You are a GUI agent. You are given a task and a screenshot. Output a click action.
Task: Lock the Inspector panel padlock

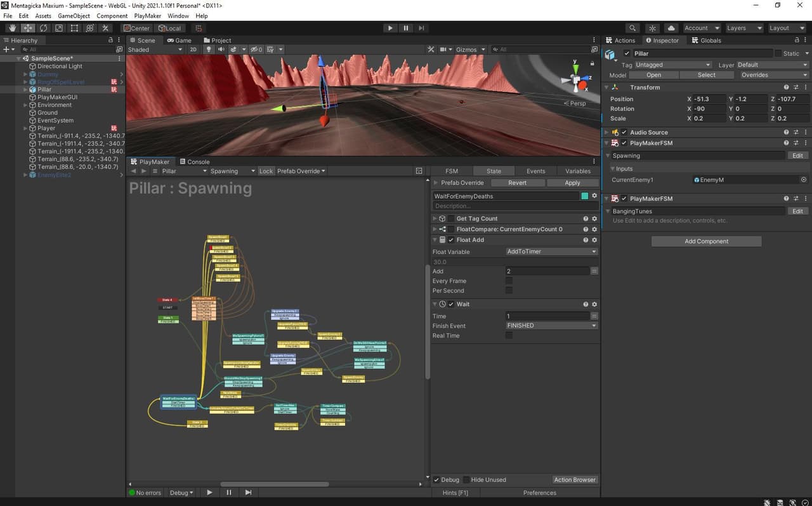(x=797, y=40)
